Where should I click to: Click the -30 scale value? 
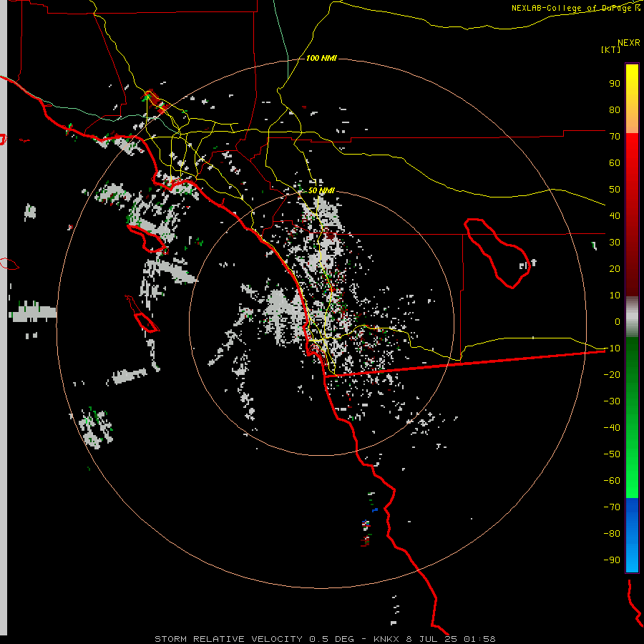tap(612, 401)
